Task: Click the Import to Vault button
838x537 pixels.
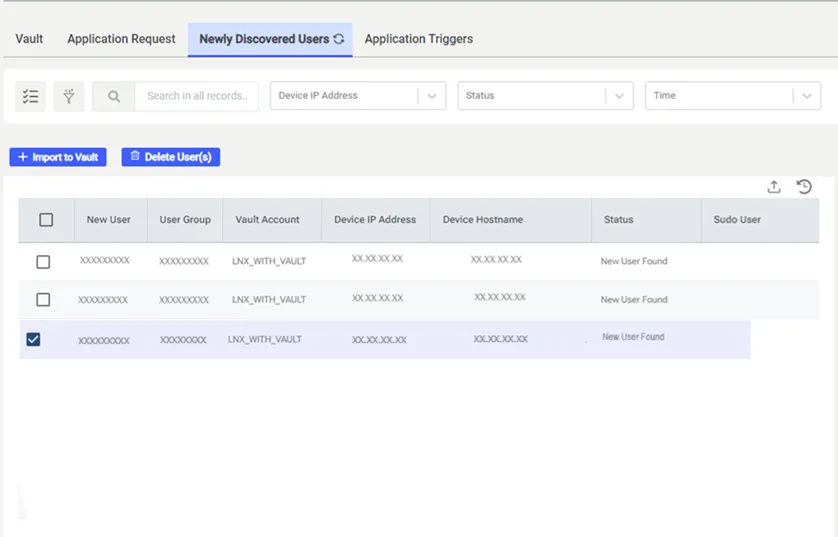Action: pos(58,157)
